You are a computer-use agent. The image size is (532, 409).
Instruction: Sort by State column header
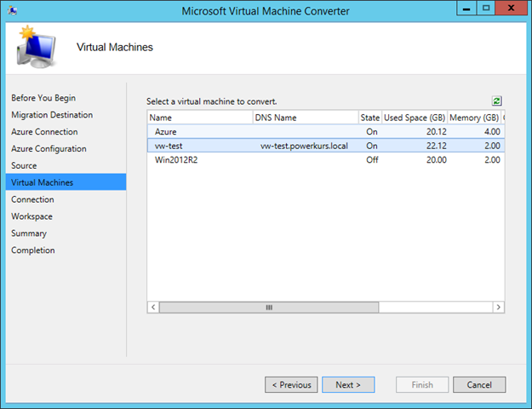pos(369,118)
